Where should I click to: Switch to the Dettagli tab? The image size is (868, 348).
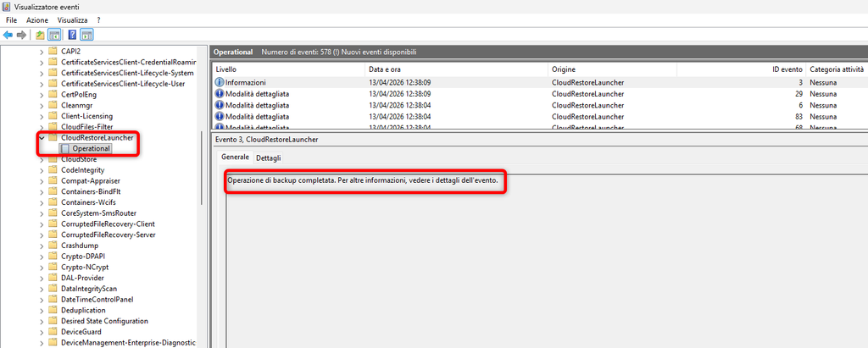(269, 157)
